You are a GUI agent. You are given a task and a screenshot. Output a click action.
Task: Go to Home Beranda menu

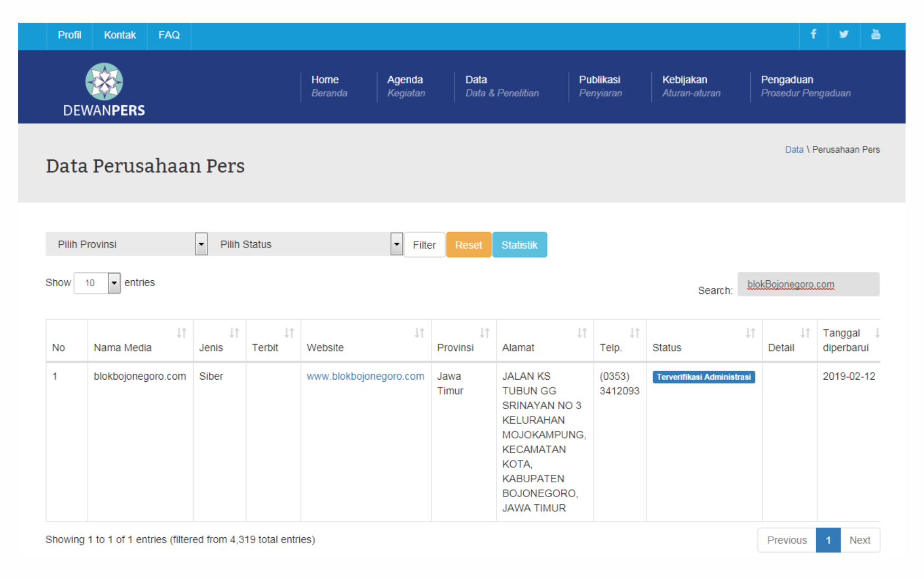(329, 86)
